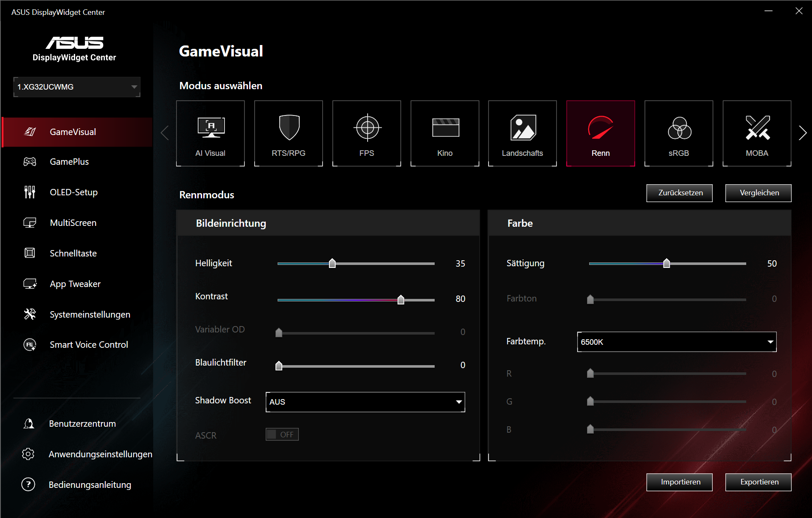Image resolution: width=812 pixels, height=518 pixels.
Task: Click the R color slider handle
Action: click(x=590, y=373)
